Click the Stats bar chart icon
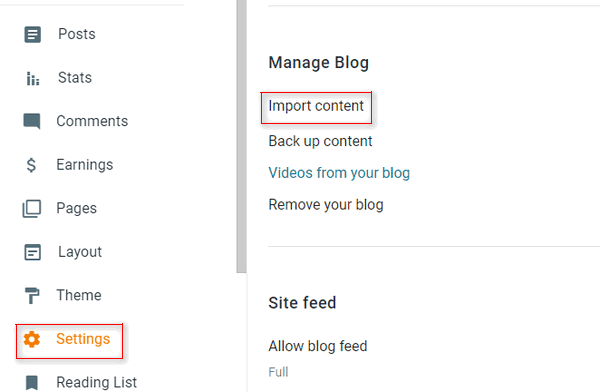600x392 pixels. (33, 78)
